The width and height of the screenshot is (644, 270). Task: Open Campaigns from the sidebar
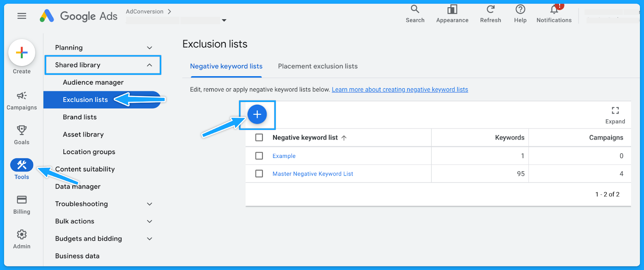pyautogui.click(x=22, y=100)
